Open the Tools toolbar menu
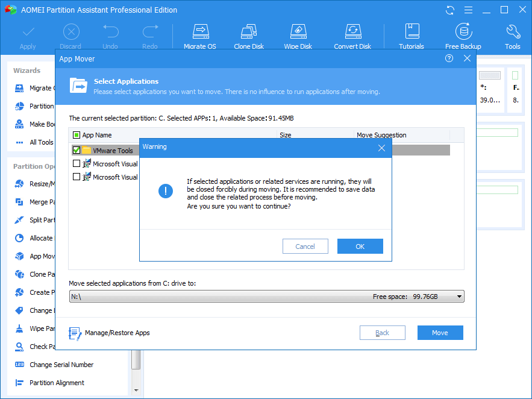532x399 pixels. pos(513,36)
